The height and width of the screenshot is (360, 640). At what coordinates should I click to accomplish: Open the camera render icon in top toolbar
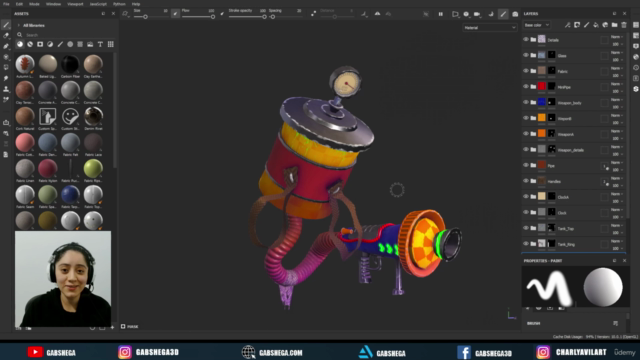coord(515,14)
